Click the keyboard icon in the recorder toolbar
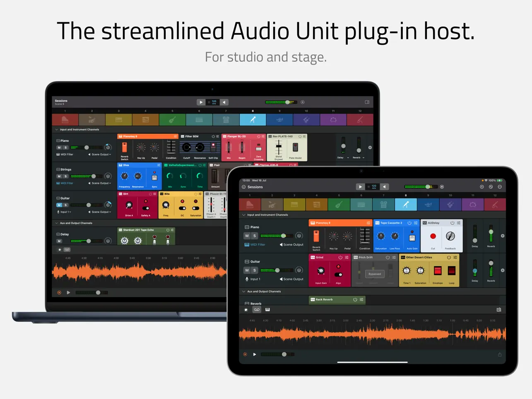Image resolution: width=532 pixels, height=399 pixels. [x=267, y=310]
